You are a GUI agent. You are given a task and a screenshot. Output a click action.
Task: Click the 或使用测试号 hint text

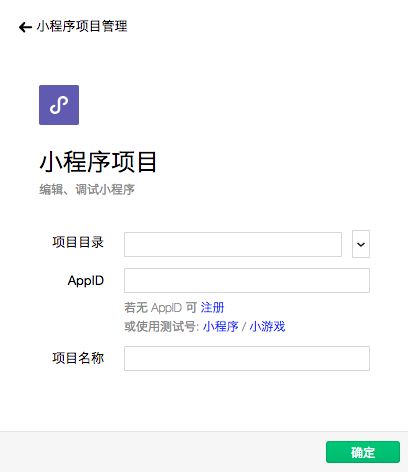pyautogui.click(x=161, y=326)
